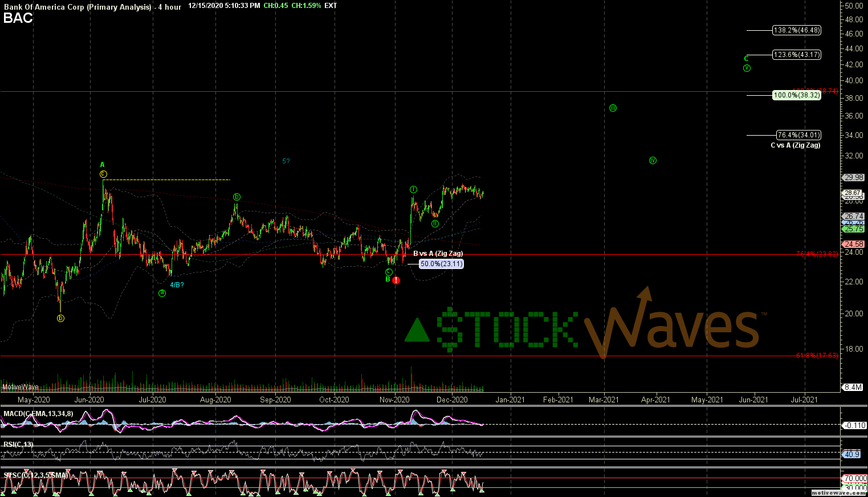
Task: Click red 76.4%(23.82) level label
Action: [817, 254]
